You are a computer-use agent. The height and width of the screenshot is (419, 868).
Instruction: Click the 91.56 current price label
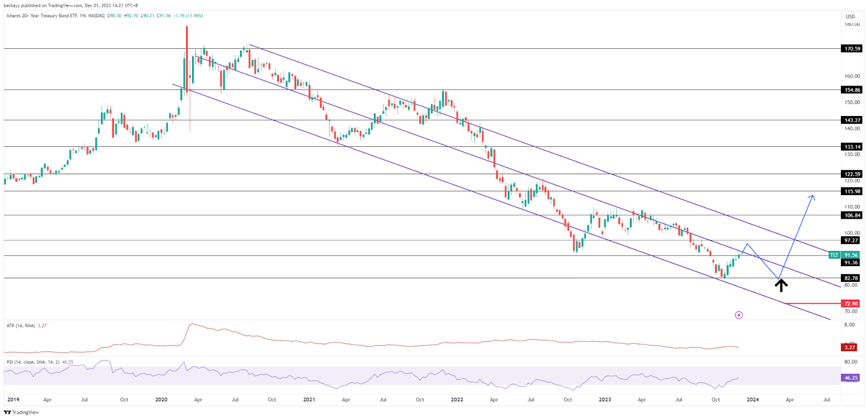pyautogui.click(x=851, y=255)
